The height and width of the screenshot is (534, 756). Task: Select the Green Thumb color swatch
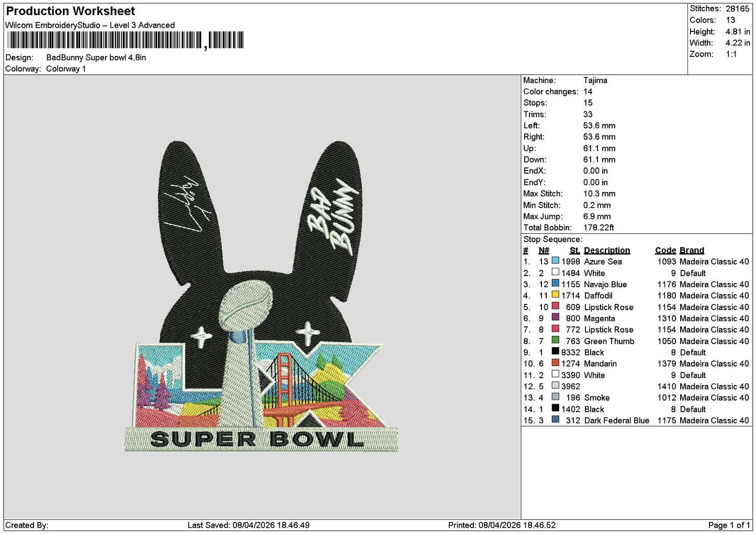(x=555, y=340)
